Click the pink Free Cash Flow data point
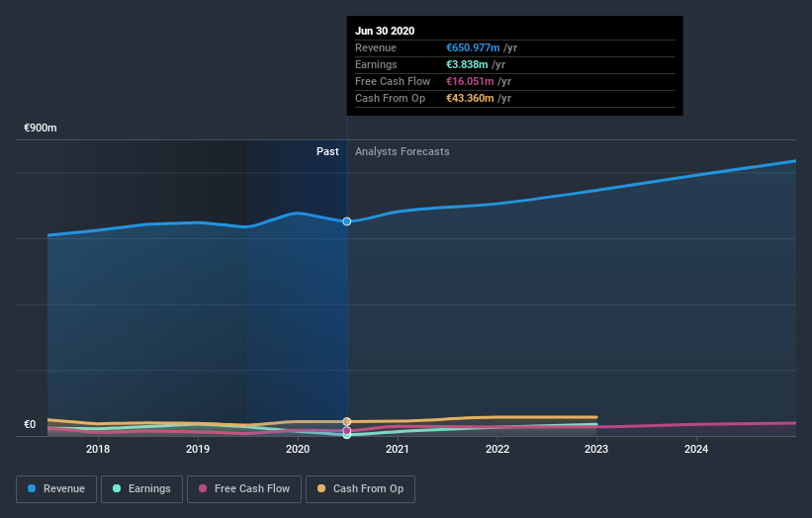The width and height of the screenshot is (812, 518). tap(347, 431)
